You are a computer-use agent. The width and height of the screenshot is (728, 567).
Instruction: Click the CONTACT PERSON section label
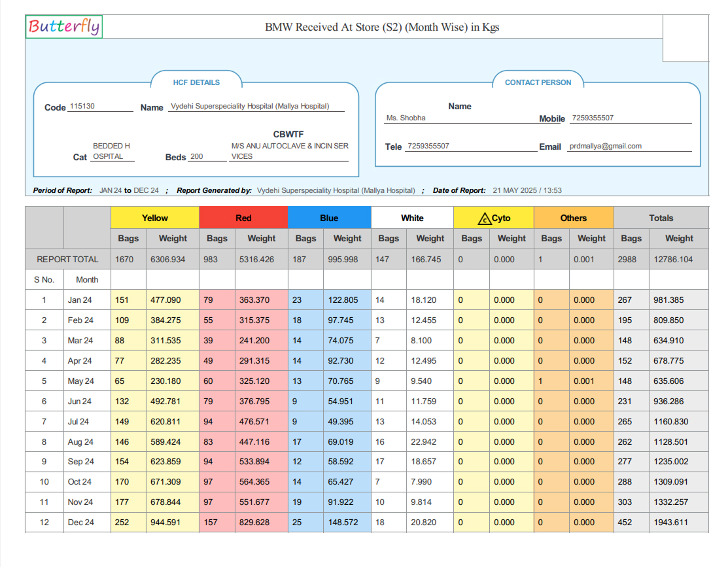pos(538,82)
